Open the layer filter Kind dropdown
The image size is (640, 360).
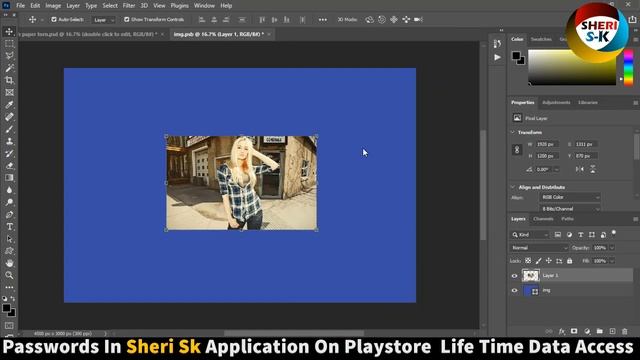530,235
